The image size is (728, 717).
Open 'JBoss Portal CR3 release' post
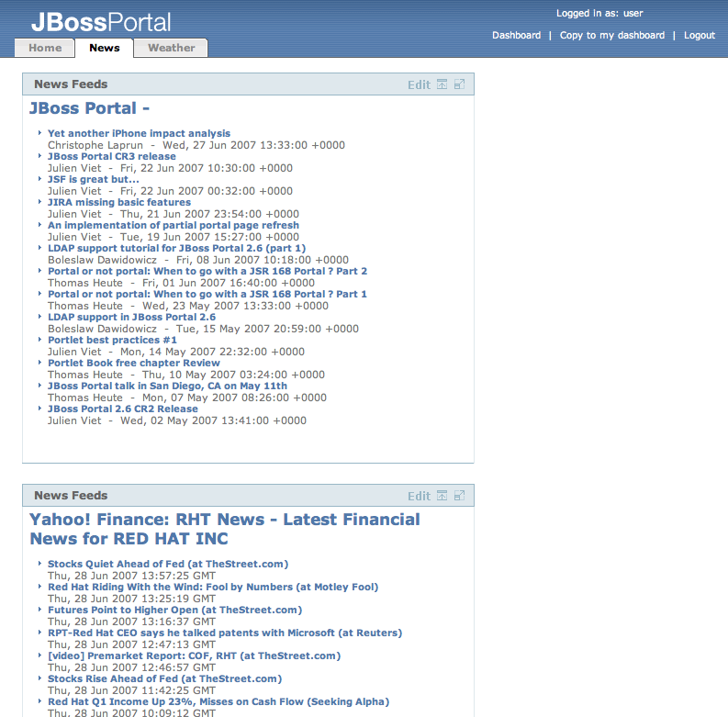(111, 156)
